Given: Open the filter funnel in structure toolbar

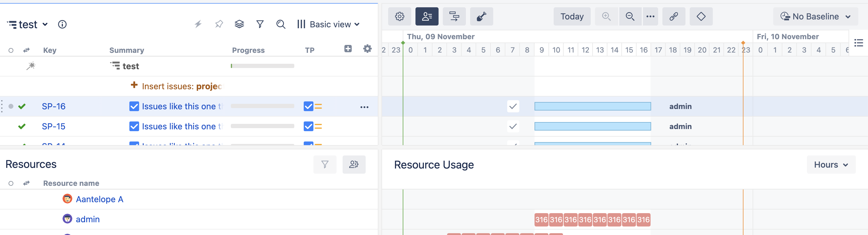Looking at the screenshot, I should tap(260, 24).
